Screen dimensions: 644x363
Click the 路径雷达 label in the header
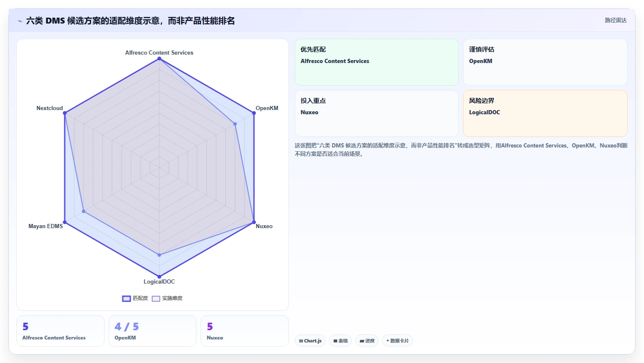[615, 20]
